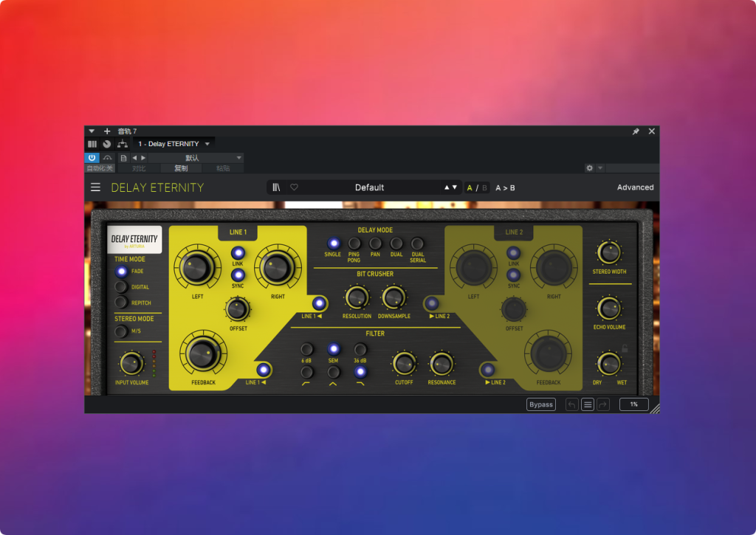756x535 pixels.
Task: Open the Default preset name selector
Action: pyautogui.click(x=369, y=187)
